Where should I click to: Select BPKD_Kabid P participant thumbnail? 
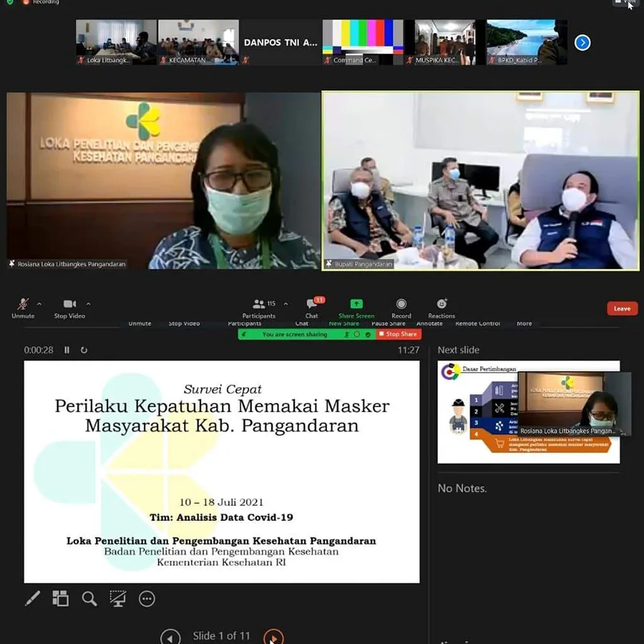(x=527, y=42)
